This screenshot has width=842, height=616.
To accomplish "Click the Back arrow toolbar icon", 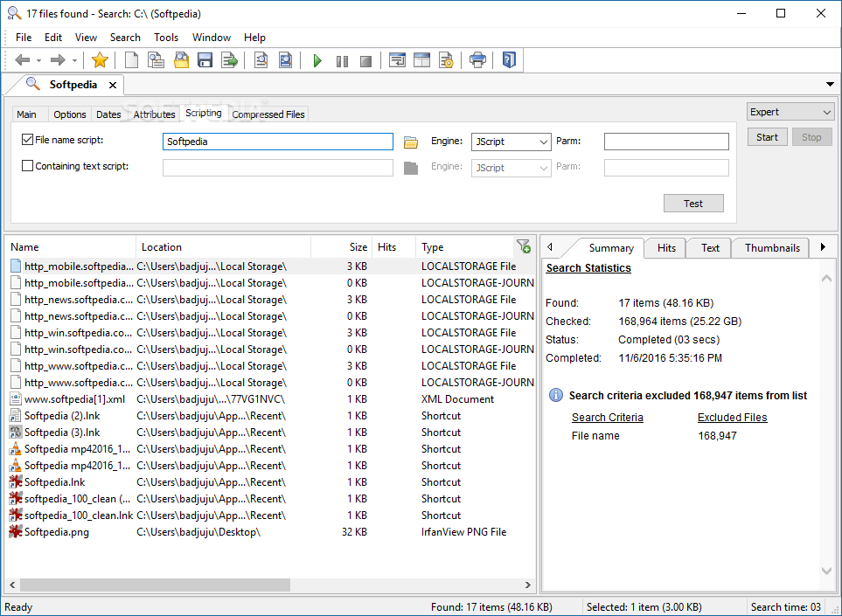I will pyautogui.click(x=22, y=60).
